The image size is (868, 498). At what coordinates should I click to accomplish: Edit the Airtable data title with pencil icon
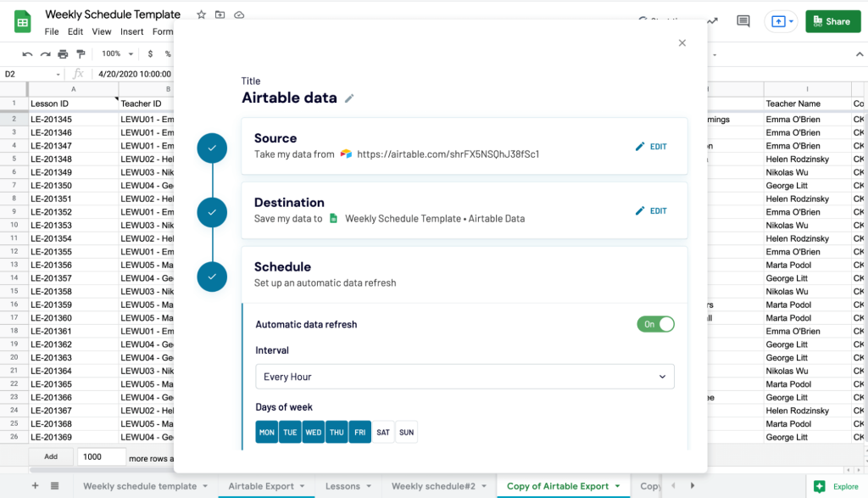click(x=348, y=98)
